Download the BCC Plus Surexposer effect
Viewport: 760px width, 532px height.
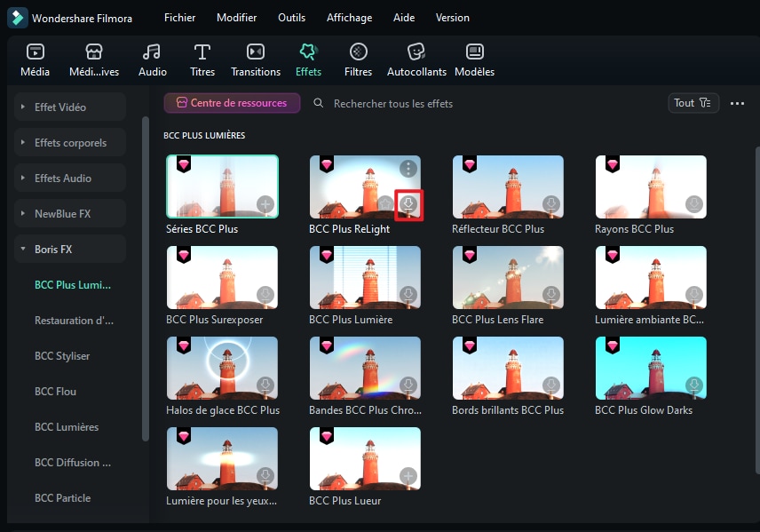pyautogui.click(x=265, y=294)
